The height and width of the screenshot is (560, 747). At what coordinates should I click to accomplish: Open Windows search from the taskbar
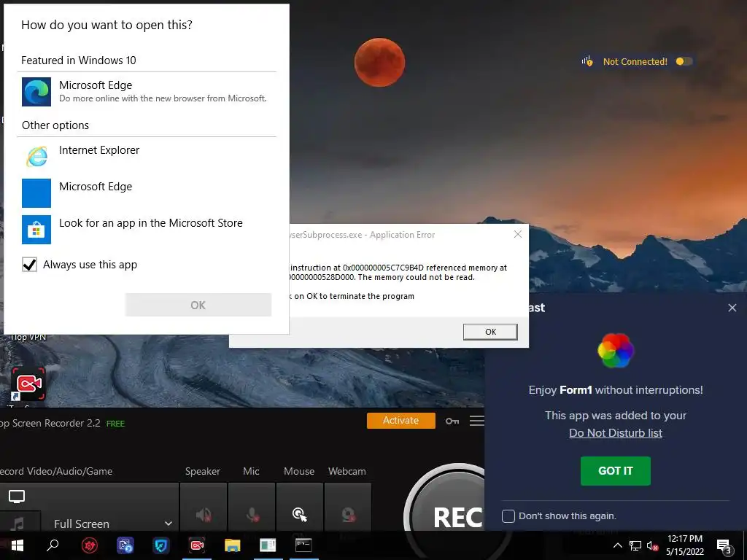pyautogui.click(x=53, y=545)
